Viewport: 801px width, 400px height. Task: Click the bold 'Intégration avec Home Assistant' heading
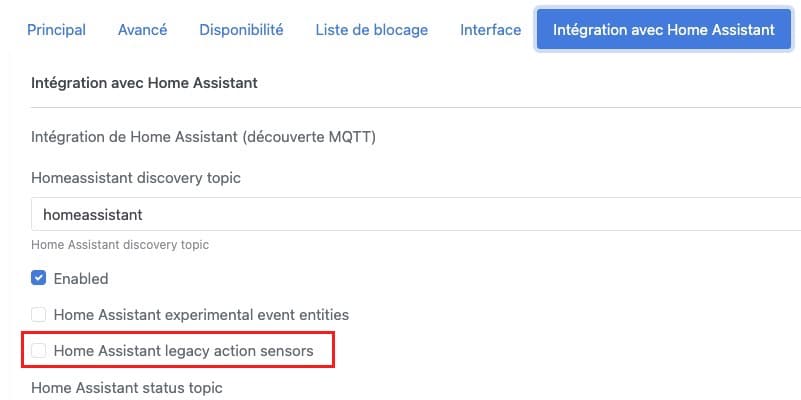(144, 83)
